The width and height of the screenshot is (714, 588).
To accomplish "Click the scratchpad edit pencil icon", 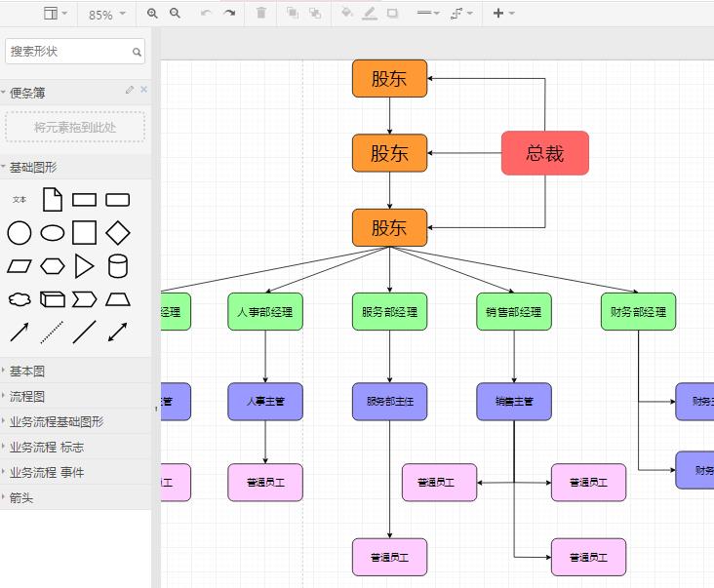I will tap(130, 90).
